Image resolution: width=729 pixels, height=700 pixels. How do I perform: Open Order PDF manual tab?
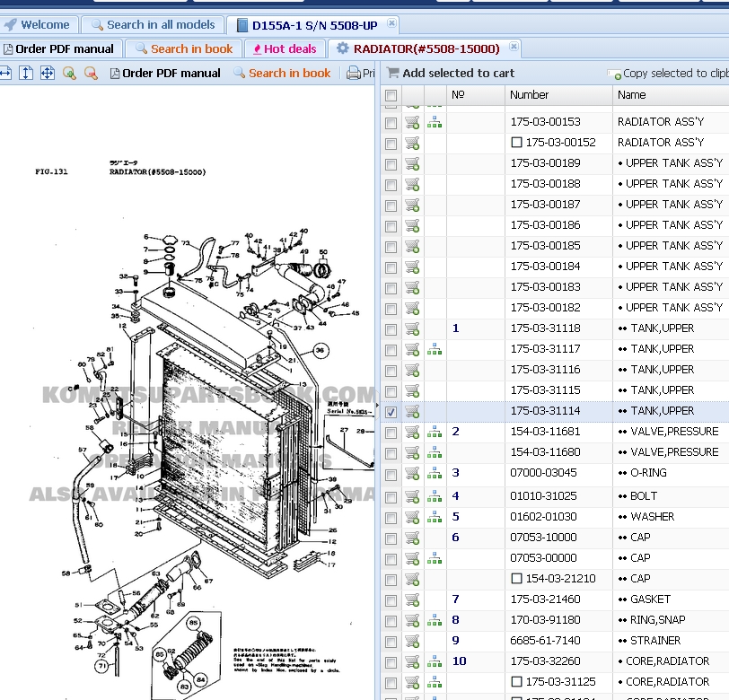pos(59,48)
